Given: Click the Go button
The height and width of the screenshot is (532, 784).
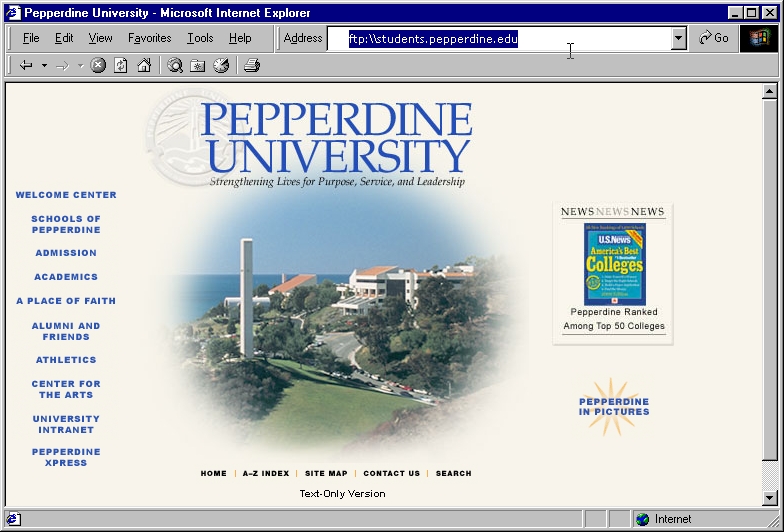Looking at the screenshot, I should click(714, 38).
